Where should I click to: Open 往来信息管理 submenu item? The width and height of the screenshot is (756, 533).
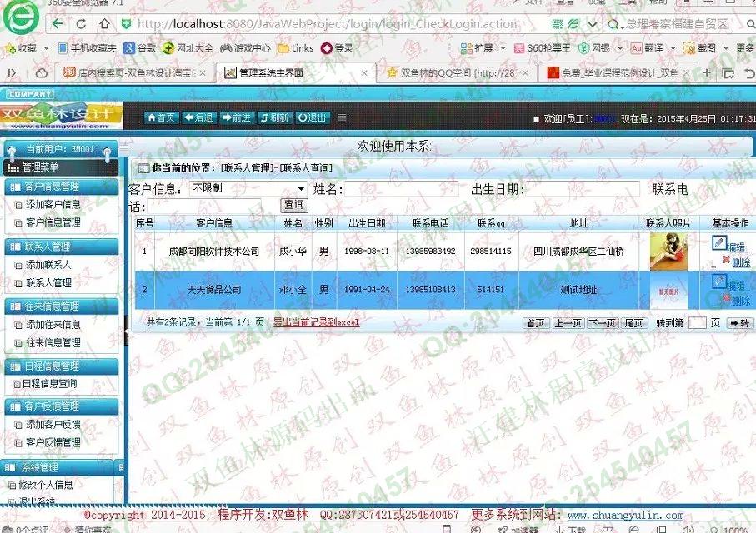click(x=53, y=342)
